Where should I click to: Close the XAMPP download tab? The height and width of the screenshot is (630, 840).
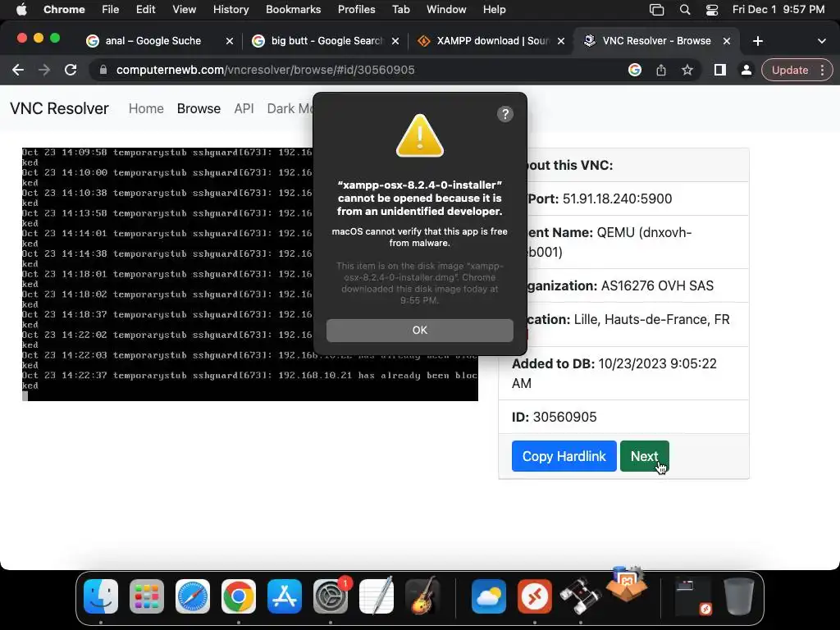[x=561, y=41]
